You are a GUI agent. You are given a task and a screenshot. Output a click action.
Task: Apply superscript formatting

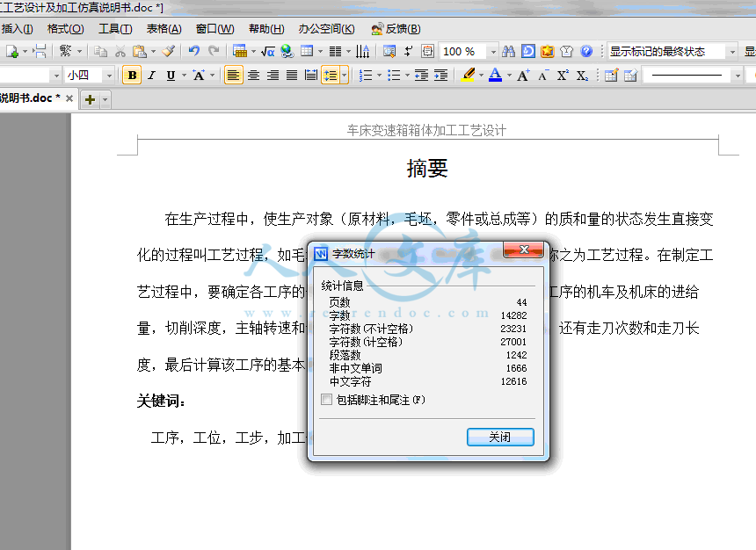click(x=563, y=76)
